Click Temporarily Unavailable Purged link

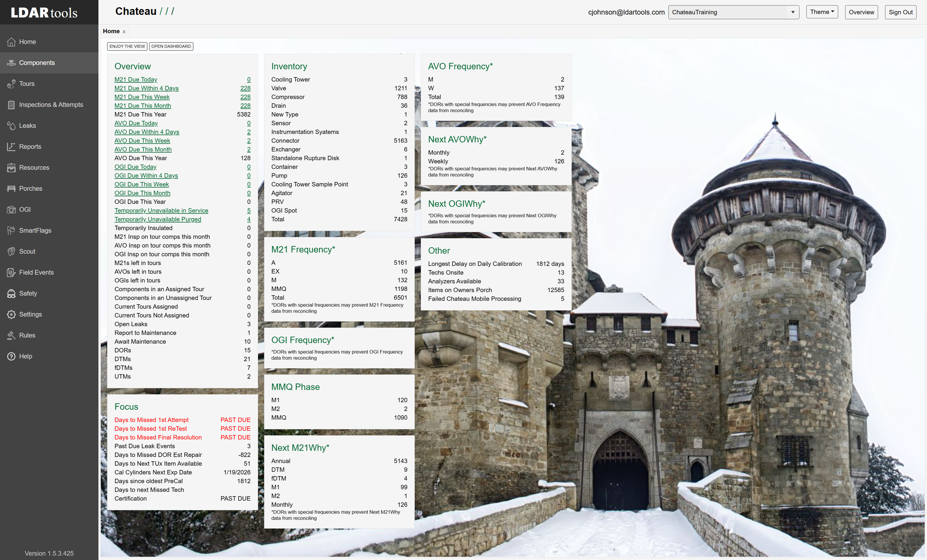(158, 219)
